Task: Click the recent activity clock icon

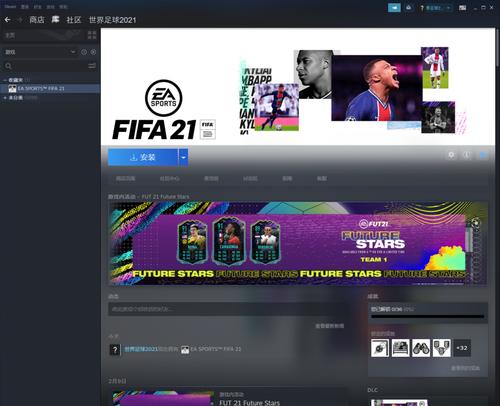Action: (84, 52)
